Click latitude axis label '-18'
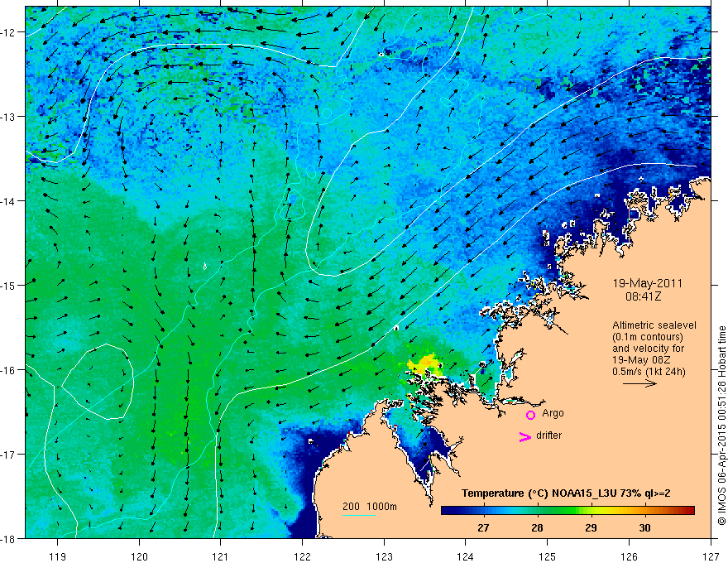Viewport: 728px width, 563px height. (x=9, y=538)
